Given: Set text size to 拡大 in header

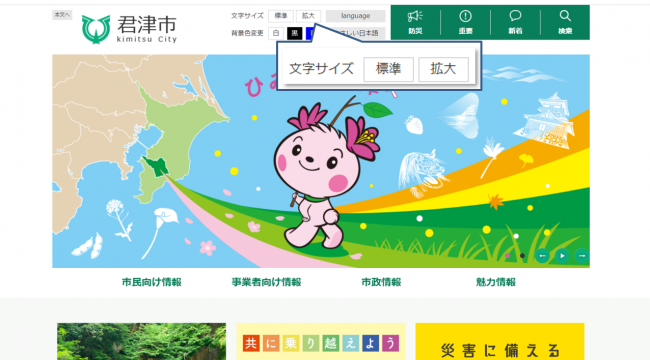Looking at the screenshot, I should tap(308, 16).
